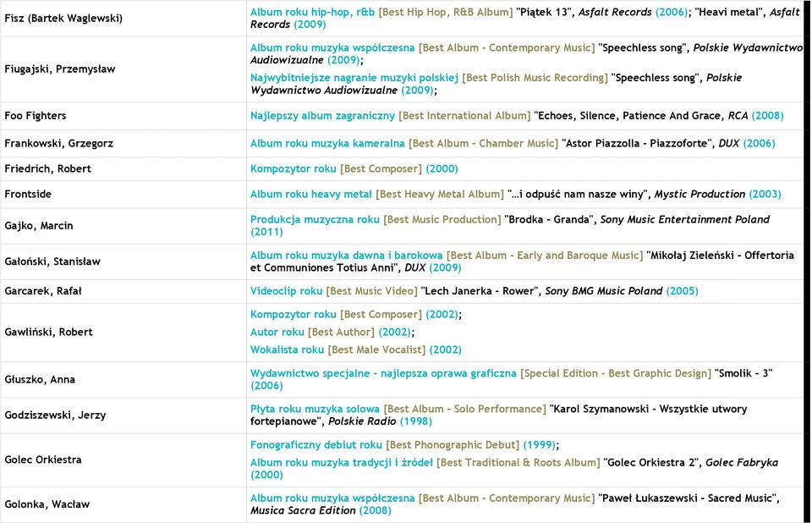Select the name 'Gawliński, Robert'
This screenshot has height=523, width=812.
[x=49, y=332]
